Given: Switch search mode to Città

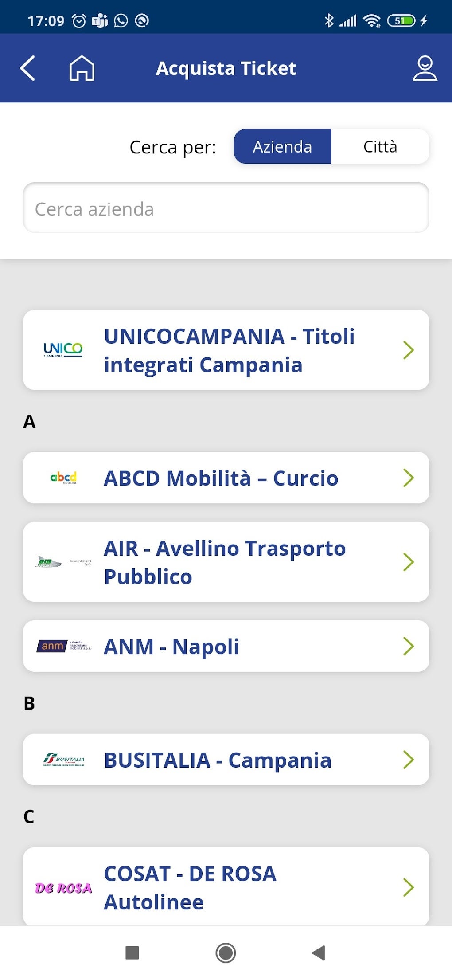Looking at the screenshot, I should coord(380,147).
